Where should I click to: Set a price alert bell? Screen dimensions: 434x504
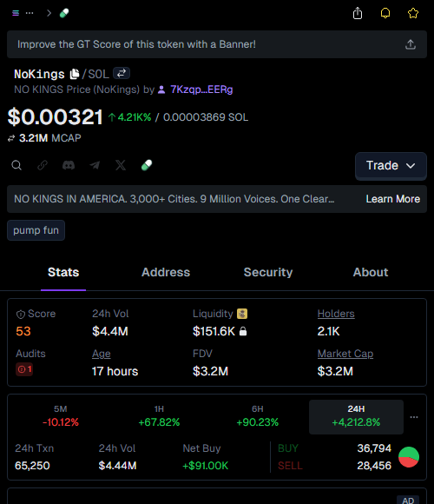click(385, 13)
